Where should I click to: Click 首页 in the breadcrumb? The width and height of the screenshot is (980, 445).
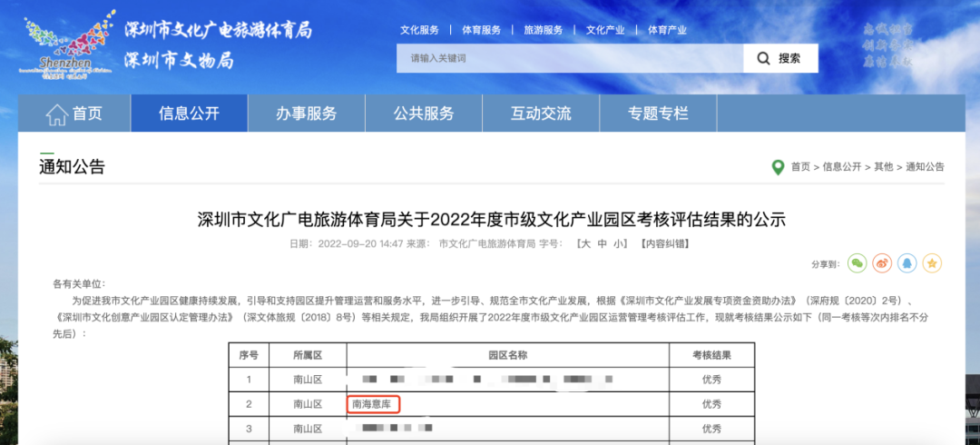click(800, 167)
